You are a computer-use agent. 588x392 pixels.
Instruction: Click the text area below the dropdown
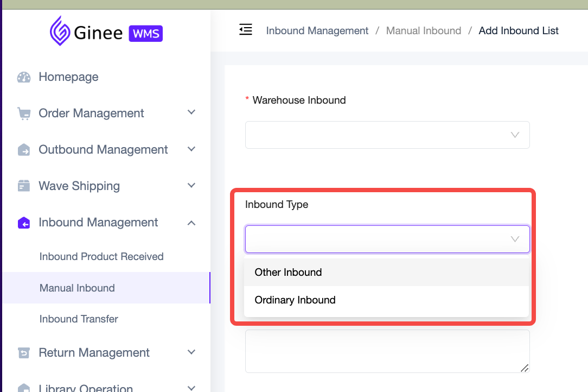(386, 351)
